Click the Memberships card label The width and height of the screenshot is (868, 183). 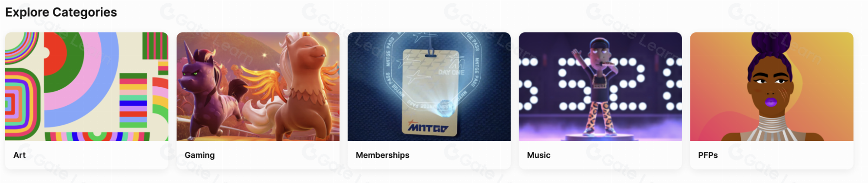click(383, 155)
